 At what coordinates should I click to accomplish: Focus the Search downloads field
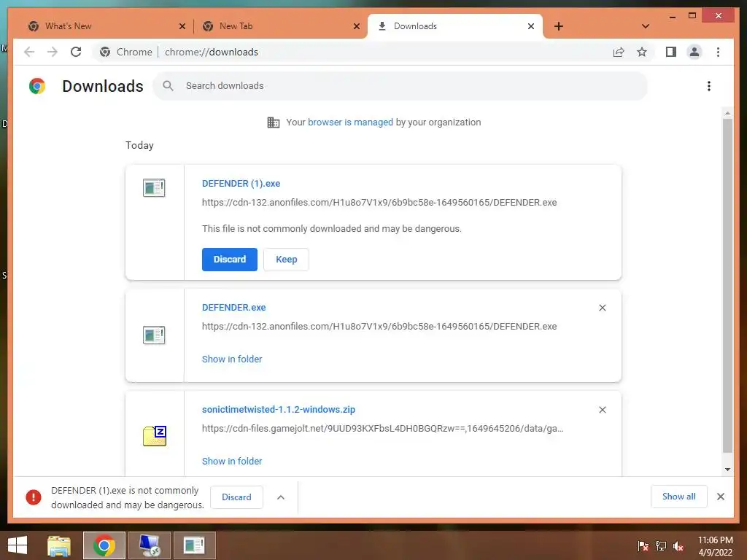pos(400,86)
